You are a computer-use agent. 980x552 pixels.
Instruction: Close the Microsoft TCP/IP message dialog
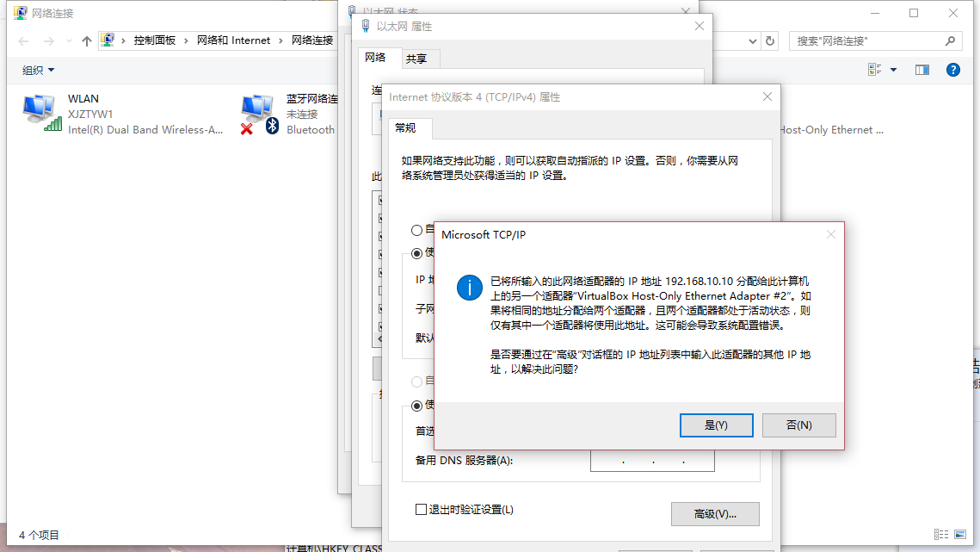pos(830,235)
